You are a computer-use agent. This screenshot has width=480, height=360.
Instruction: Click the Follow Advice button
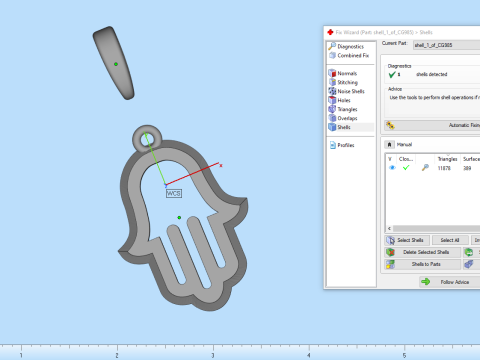[450, 282]
